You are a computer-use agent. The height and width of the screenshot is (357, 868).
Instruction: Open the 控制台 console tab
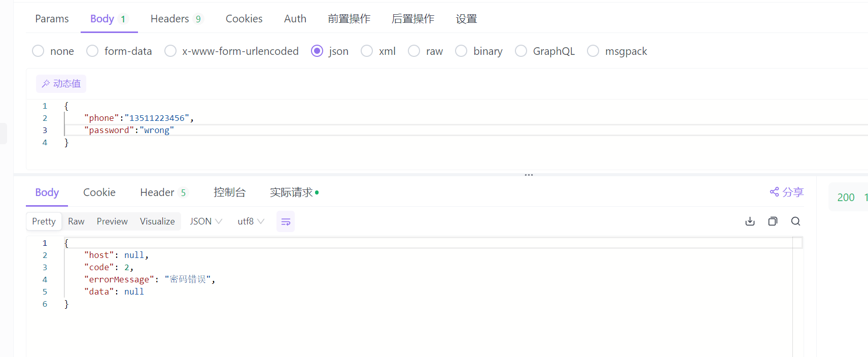point(229,192)
